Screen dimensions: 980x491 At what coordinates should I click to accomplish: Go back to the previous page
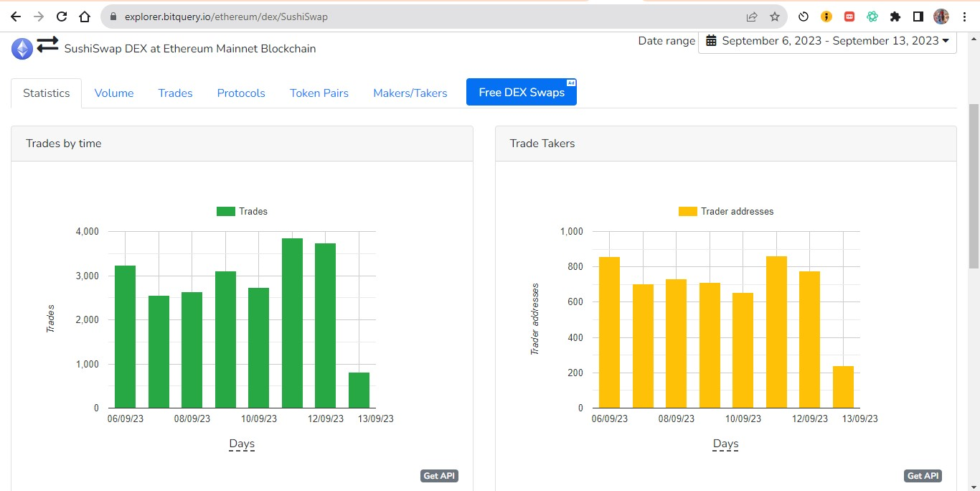[16, 17]
